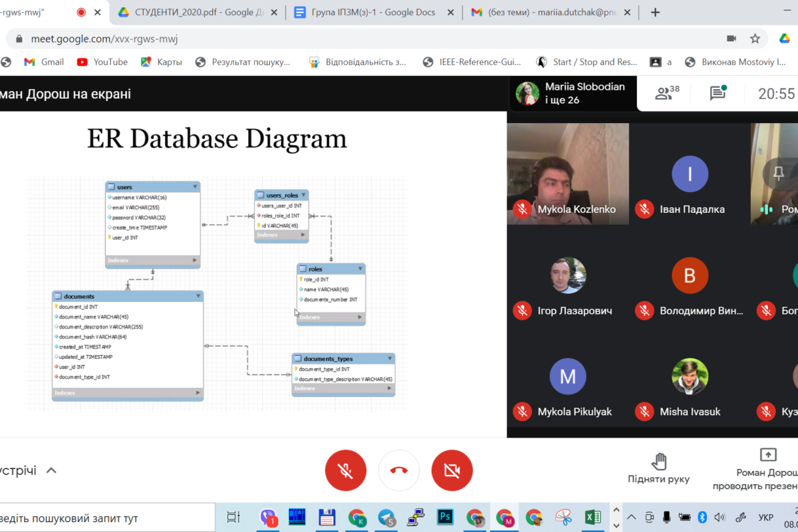
Task: Click the УКР language selector
Action: [x=765, y=517]
